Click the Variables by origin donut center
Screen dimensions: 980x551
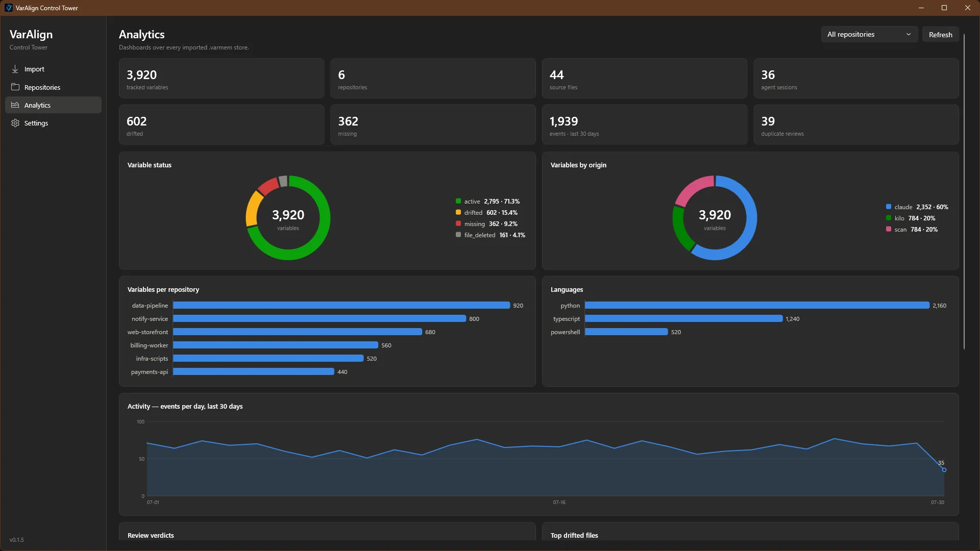tap(715, 218)
